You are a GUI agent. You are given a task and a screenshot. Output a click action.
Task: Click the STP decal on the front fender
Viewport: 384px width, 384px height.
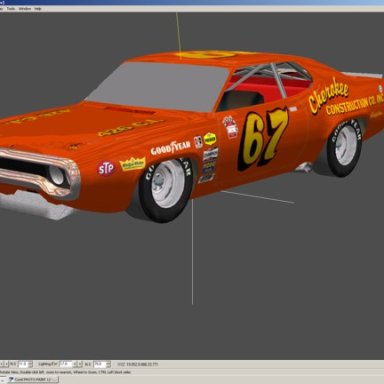(x=106, y=169)
